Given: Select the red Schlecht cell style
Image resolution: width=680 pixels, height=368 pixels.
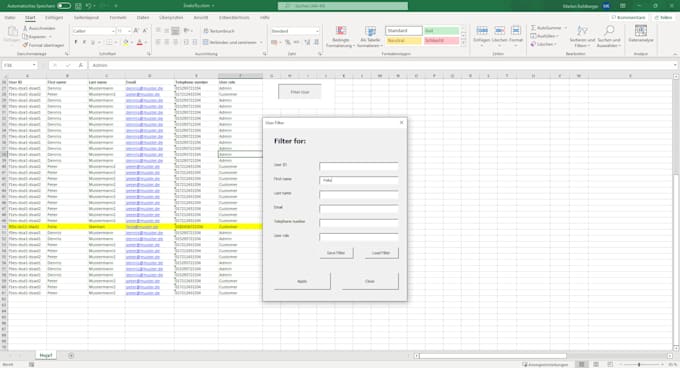Looking at the screenshot, I should (441, 40).
